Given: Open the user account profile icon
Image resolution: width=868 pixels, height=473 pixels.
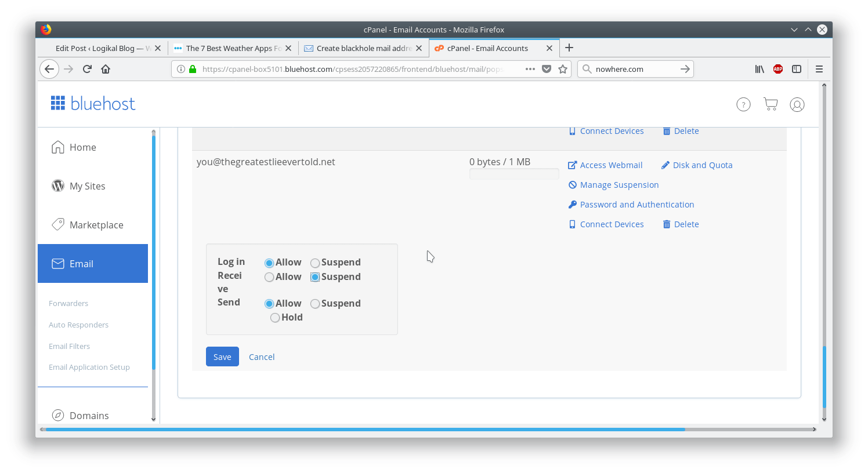Looking at the screenshot, I should point(797,104).
